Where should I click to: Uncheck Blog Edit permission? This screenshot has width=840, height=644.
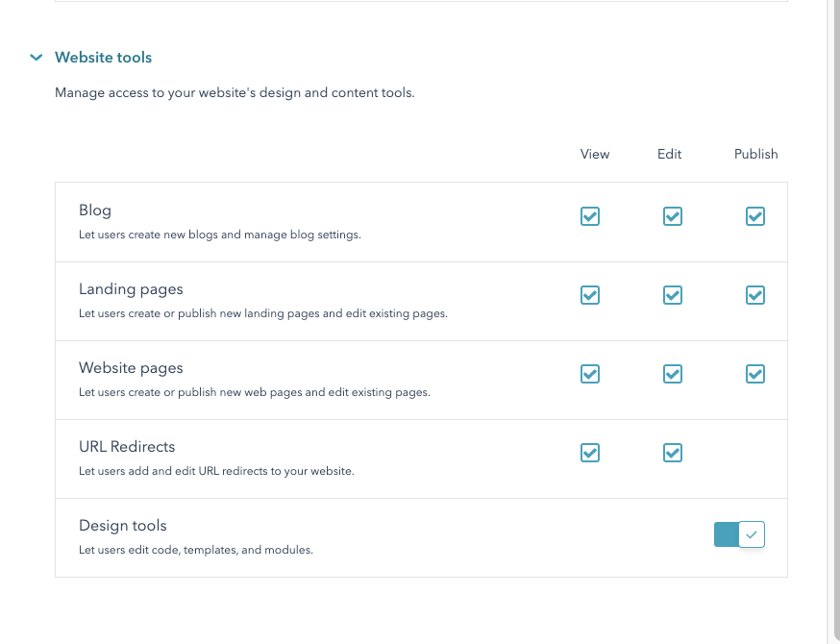(x=673, y=216)
